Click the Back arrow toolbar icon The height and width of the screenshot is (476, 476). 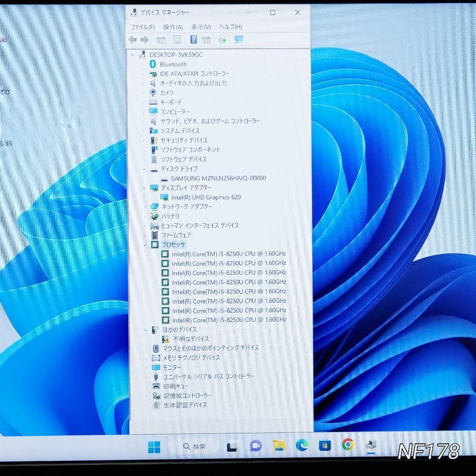[x=132, y=40]
